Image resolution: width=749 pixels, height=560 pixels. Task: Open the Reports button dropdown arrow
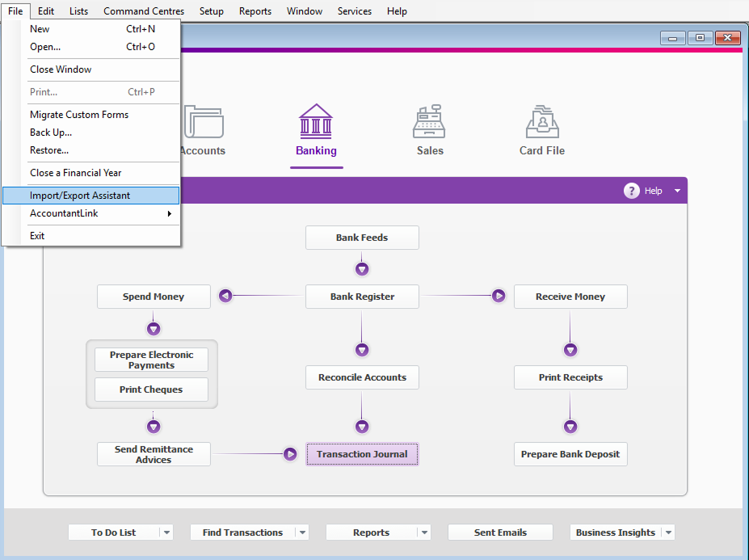(424, 533)
